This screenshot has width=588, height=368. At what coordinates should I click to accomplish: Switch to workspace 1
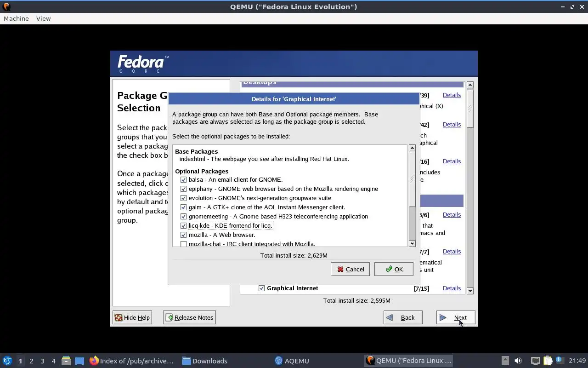coord(20,361)
